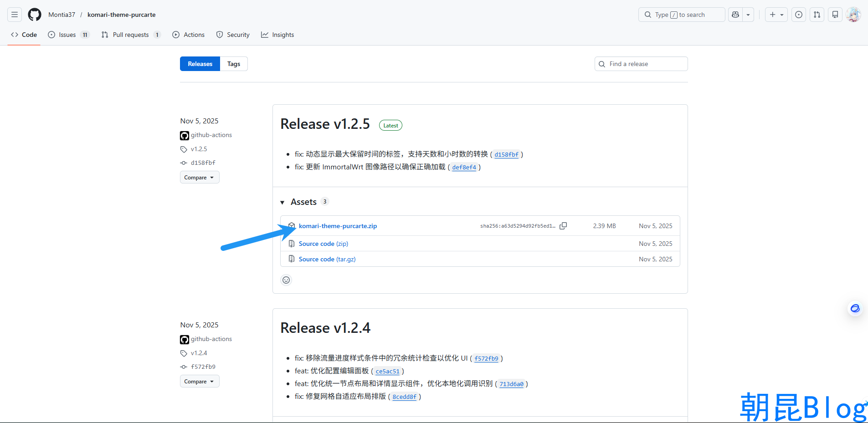
Task: Open the create new plus menu
Action: (x=776, y=15)
